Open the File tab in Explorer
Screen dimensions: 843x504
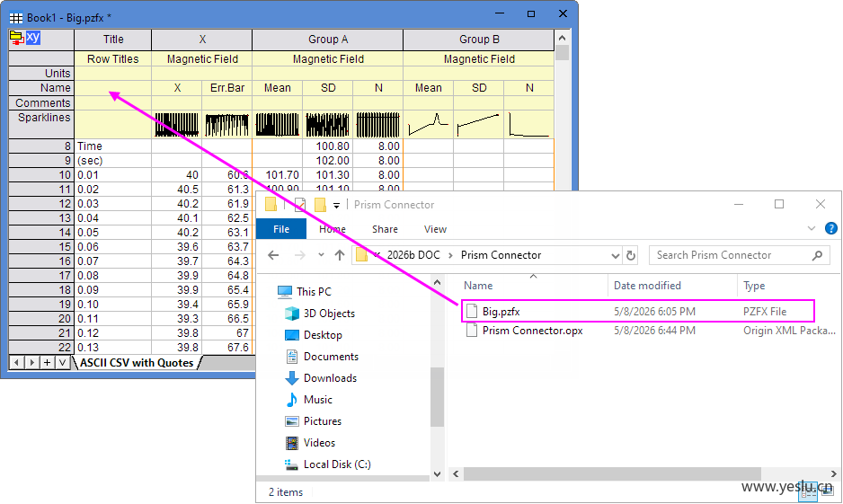click(281, 229)
